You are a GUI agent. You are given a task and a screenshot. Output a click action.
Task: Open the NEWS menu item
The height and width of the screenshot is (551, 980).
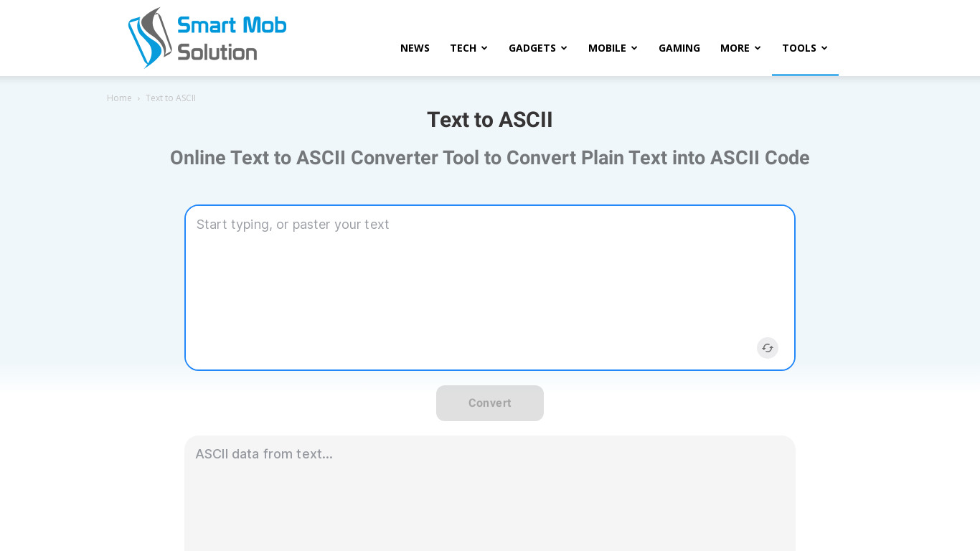(415, 48)
